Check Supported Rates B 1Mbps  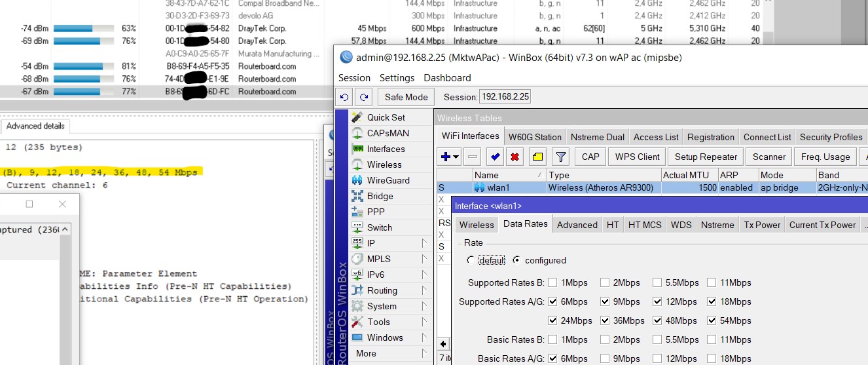[x=553, y=283]
